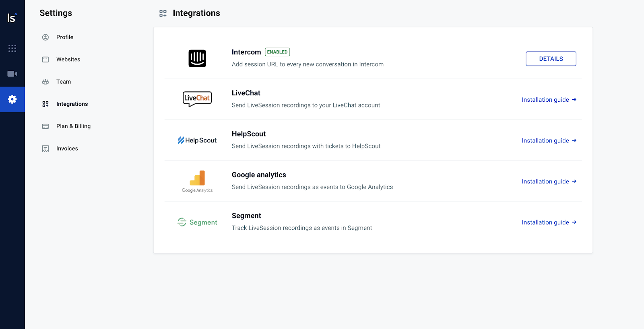Click the Intercom logo
The image size is (644, 329).
[197, 58]
